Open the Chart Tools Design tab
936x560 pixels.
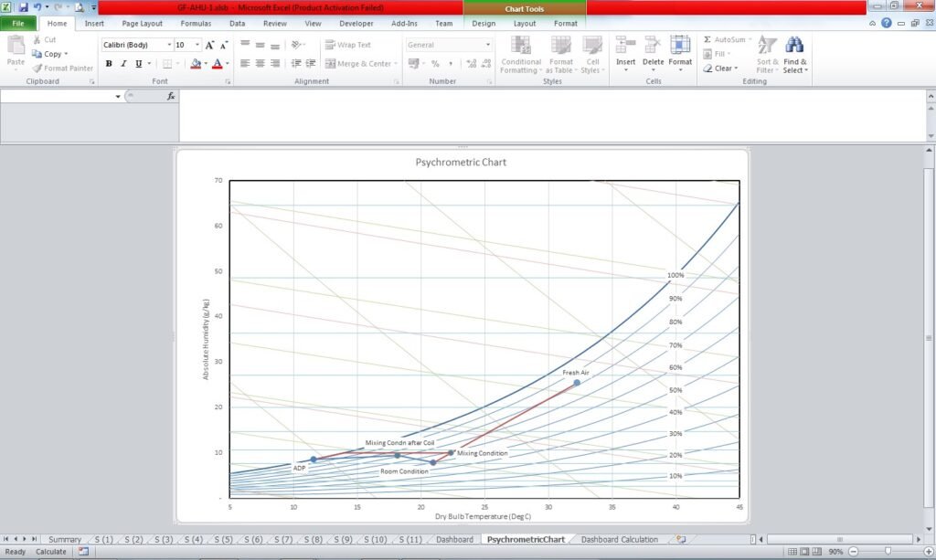pos(484,23)
